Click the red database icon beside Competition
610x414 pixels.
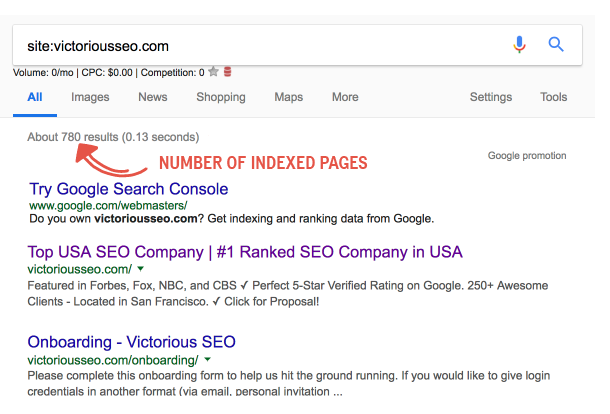227,72
